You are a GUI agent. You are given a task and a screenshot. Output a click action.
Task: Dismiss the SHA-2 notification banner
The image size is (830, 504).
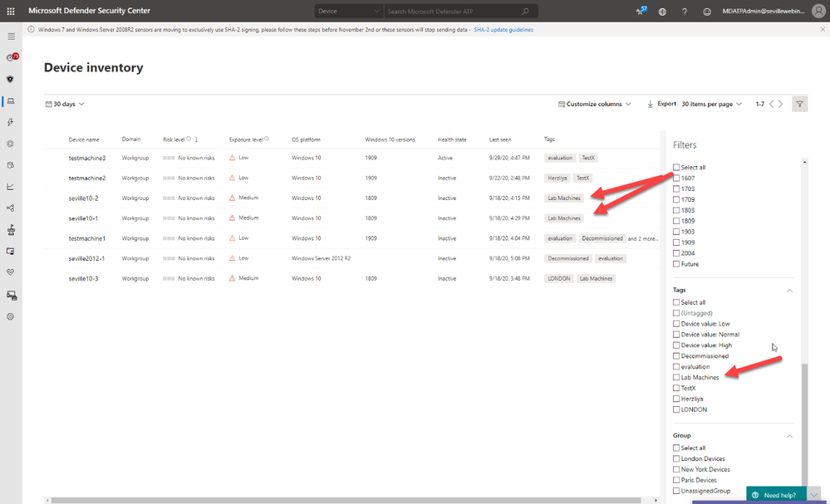(x=823, y=30)
